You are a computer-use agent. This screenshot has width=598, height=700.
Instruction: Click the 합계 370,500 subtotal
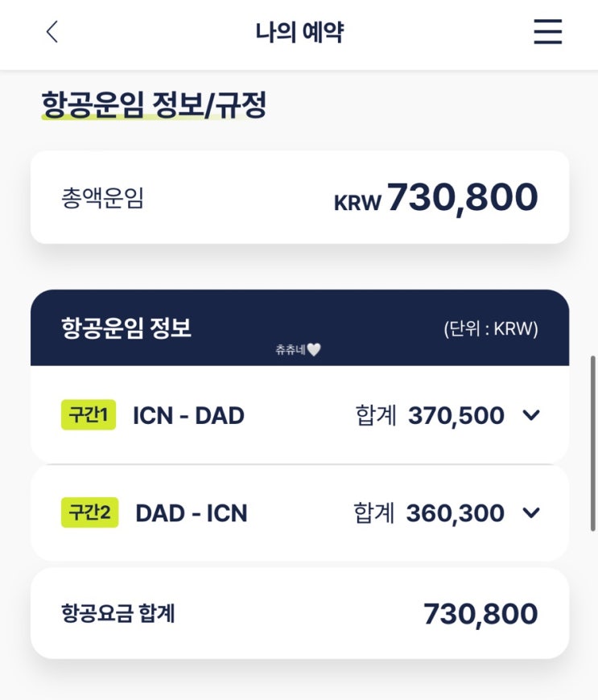click(430, 415)
